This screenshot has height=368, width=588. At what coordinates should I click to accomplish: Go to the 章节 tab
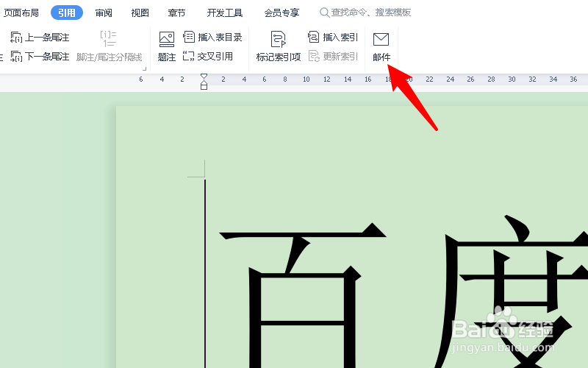(x=176, y=13)
